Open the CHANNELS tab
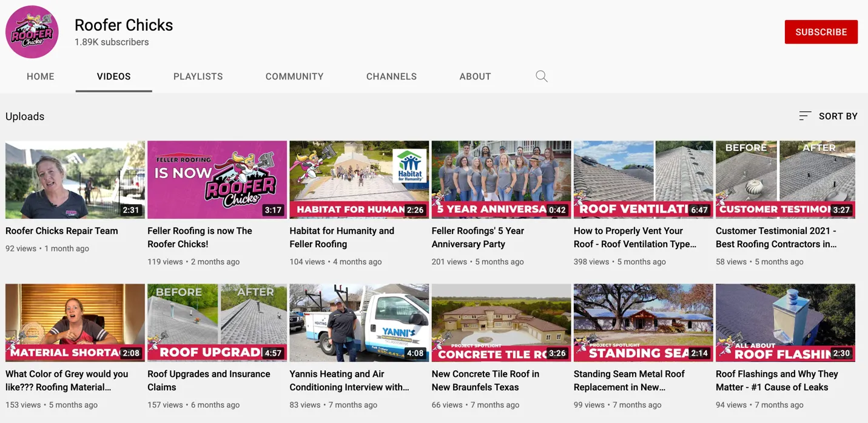Screen dimensions: 868x423 391,76
